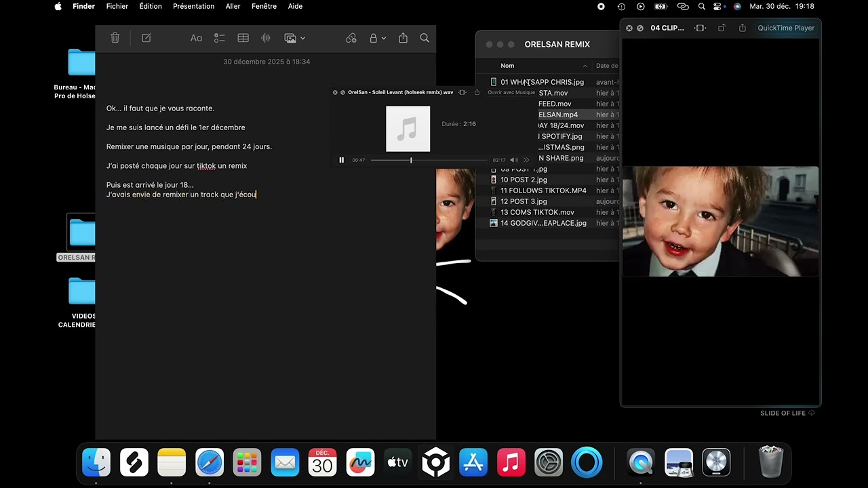
Task: Launch Apple TV from the Dock
Action: [398, 464]
